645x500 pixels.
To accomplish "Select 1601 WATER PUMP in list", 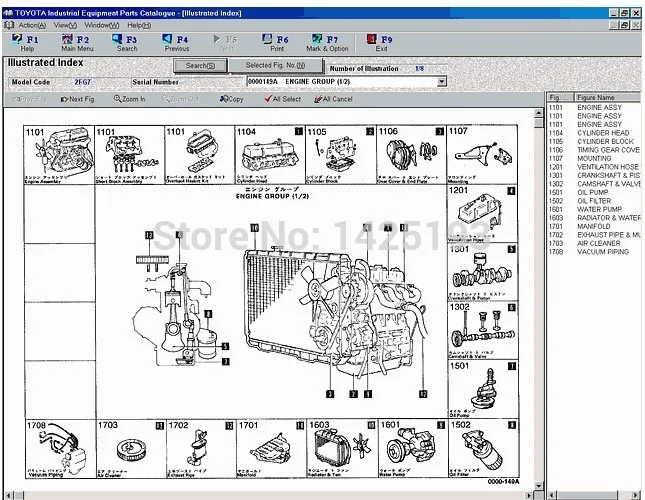I will pos(594,209).
